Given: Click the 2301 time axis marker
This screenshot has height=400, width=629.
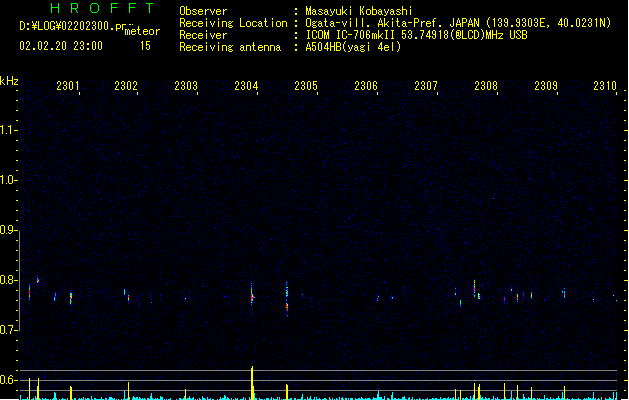Looking at the screenshot, I should 68,86.
